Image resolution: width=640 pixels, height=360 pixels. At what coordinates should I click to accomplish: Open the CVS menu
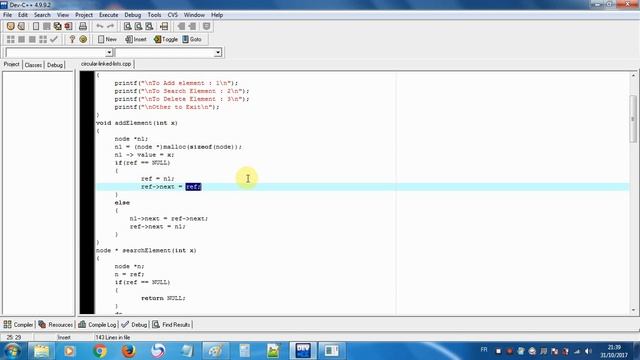(x=173, y=15)
